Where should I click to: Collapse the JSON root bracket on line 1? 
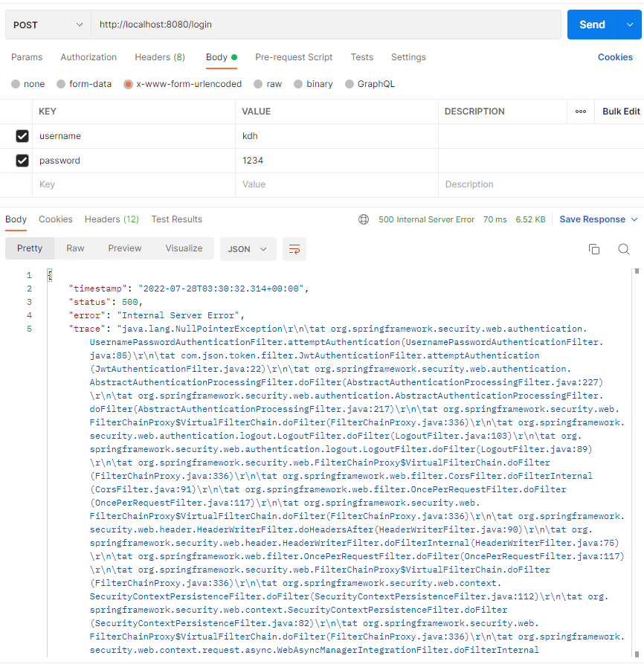pyautogui.click(x=50, y=275)
